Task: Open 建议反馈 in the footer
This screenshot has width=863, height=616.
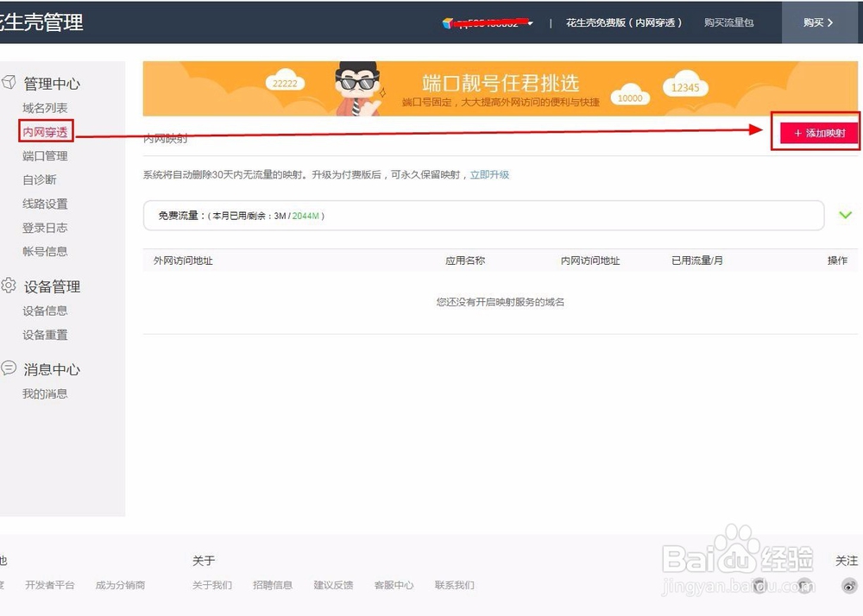Action: pyautogui.click(x=333, y=585)
